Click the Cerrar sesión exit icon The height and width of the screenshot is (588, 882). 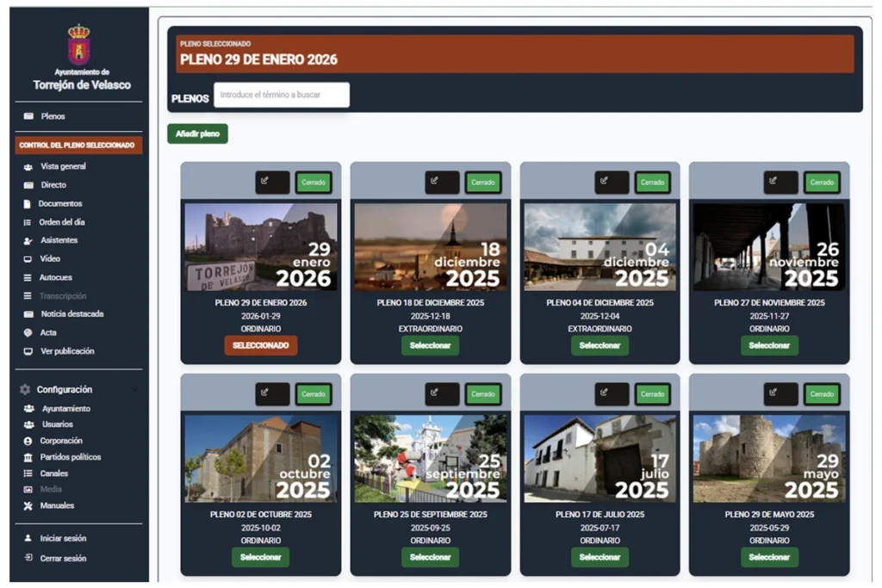[28, 558]
